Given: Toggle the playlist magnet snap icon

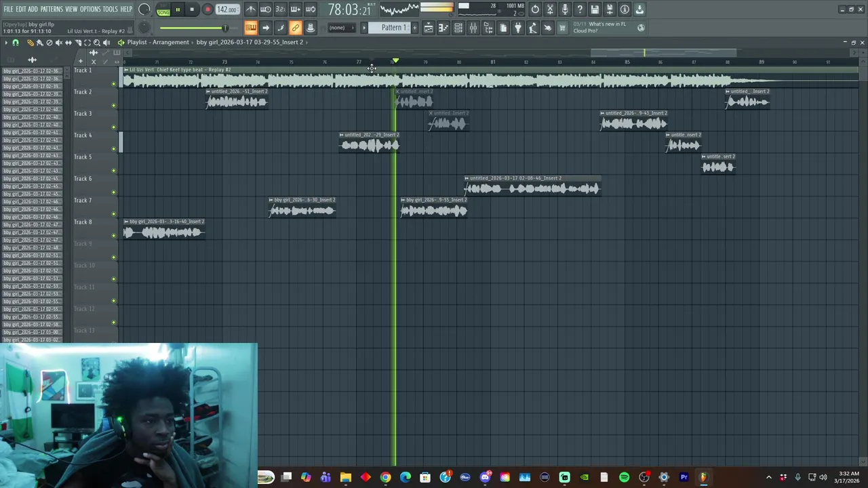Looking at the screenshot, I should [x=16, y=42].
